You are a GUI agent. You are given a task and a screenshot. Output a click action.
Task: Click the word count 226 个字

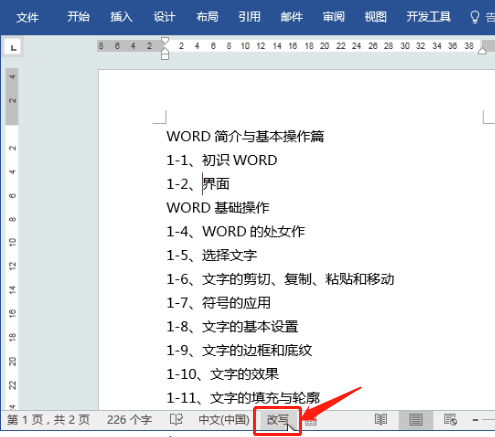(129, 420)
